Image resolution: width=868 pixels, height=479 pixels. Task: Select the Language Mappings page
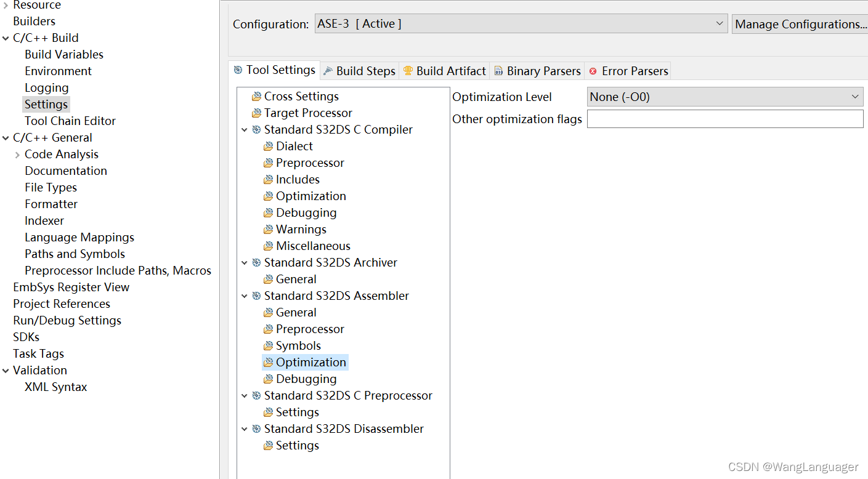[x=79, y=238]
